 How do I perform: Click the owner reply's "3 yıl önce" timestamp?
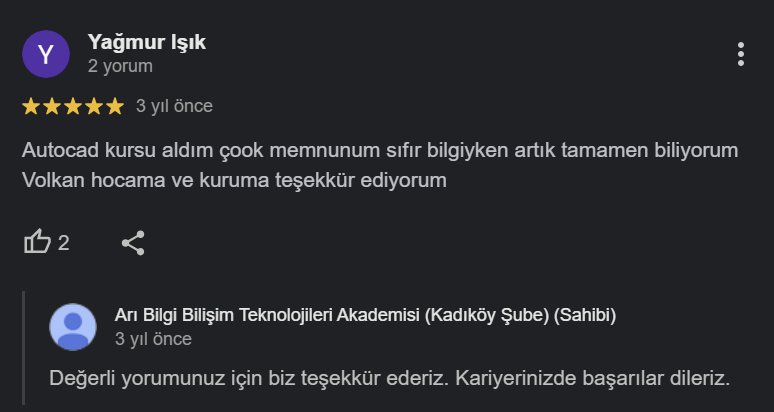(153, 339)
